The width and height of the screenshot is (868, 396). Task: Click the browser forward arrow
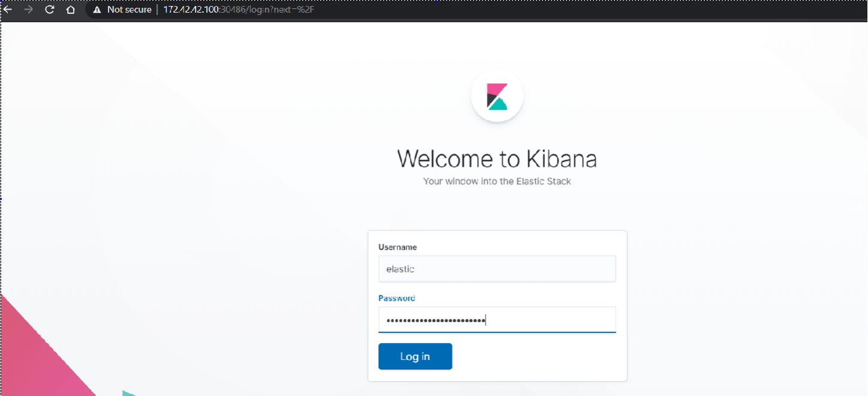point(28,10)
